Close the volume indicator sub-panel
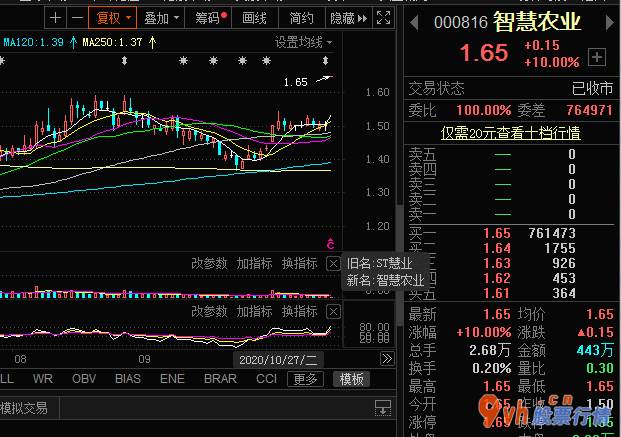 (x=333, y=263)
